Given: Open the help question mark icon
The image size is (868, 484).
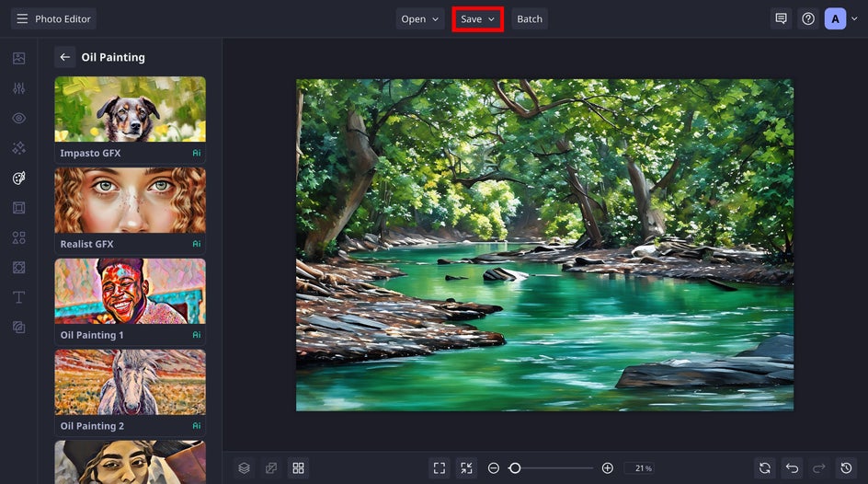Looking at the screenshot, I should [x=808, y=18].
